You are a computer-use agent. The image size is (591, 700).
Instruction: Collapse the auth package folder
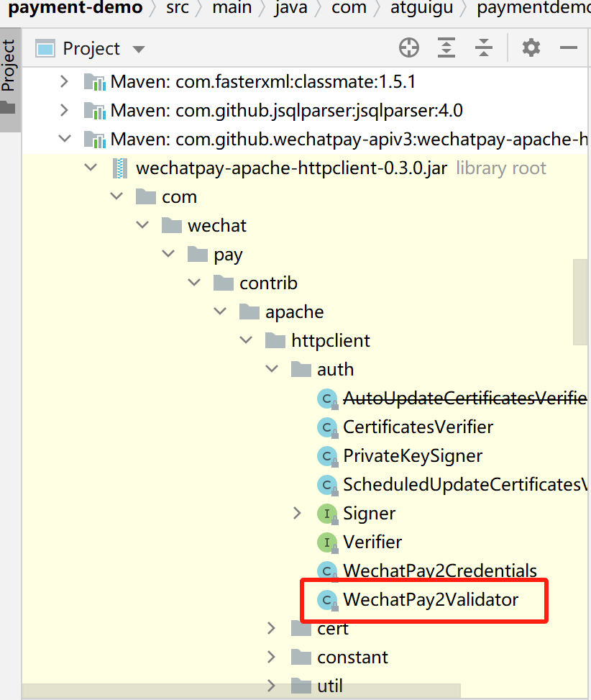pos(272,369)
